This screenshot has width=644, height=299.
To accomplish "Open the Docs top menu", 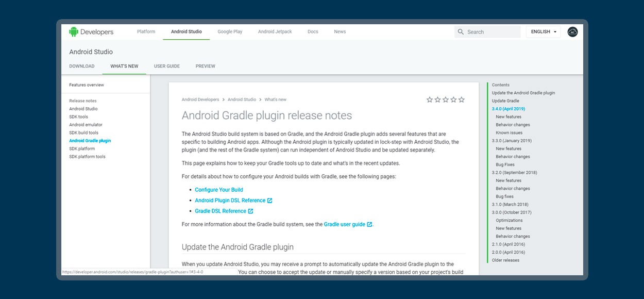I will tap(313, 32).
